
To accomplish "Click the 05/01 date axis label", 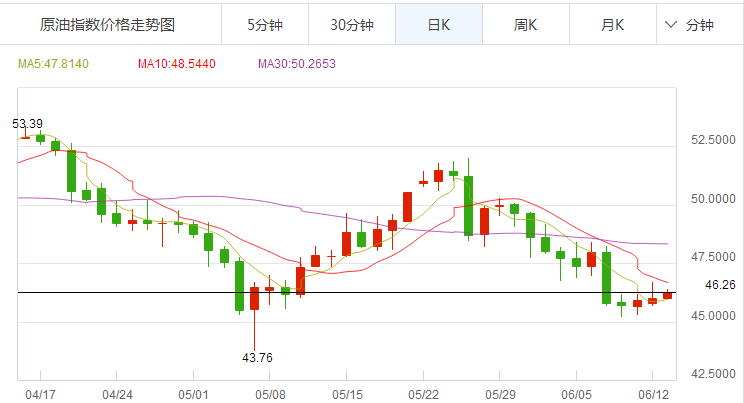I will (193, 394).
